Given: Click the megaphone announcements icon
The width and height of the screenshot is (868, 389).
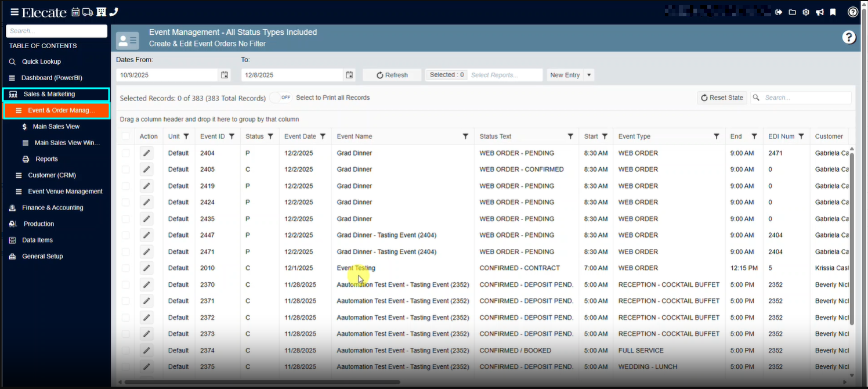Looking at the screenshot, I should tap(819, 12).
